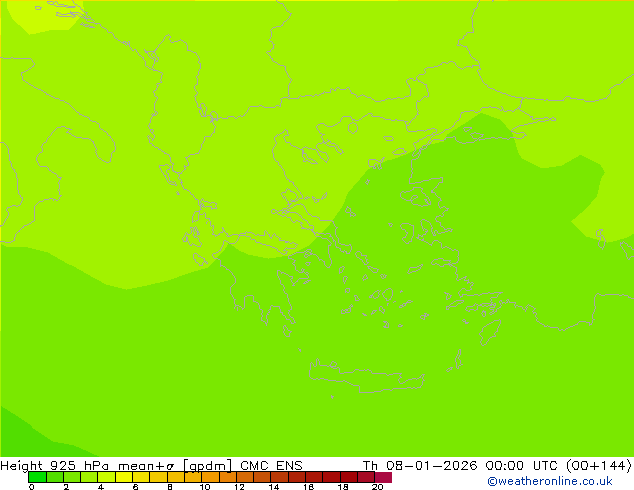Click the '[gpdm]' unit label

click(x=207, y=466)
